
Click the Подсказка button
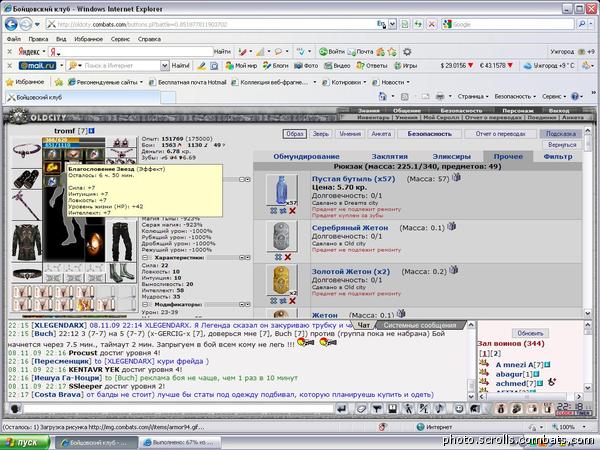pyautogui.click(x=561, y=134)
